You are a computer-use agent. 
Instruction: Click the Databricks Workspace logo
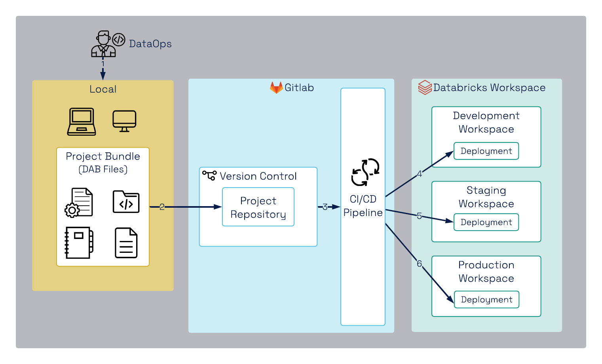tap(424, 87)
